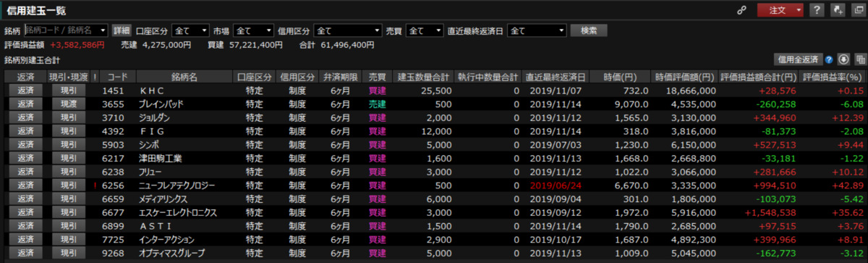
Task: Click 現引 button for 津田駒工業 row
Action: 68,158
